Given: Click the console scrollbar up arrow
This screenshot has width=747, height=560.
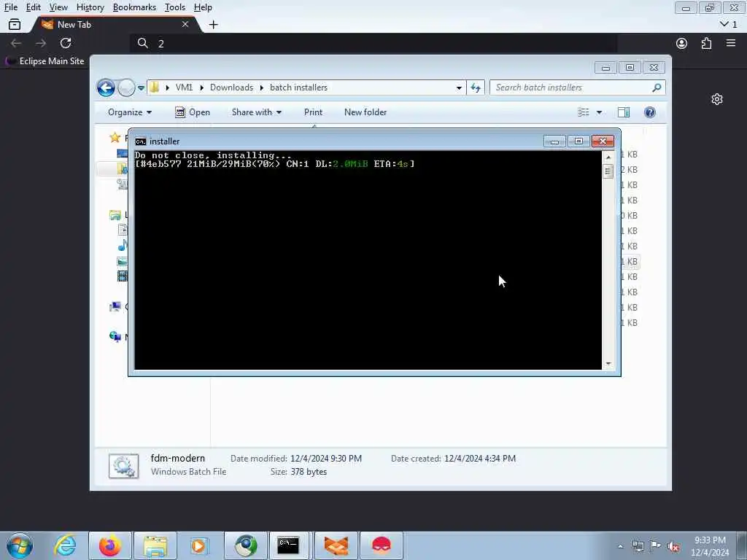Looking at the screenshot, I should [608, 157].
